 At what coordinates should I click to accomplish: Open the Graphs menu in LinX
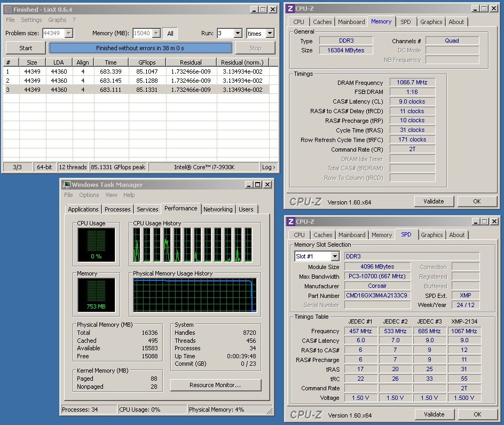(x=57, y=20)
